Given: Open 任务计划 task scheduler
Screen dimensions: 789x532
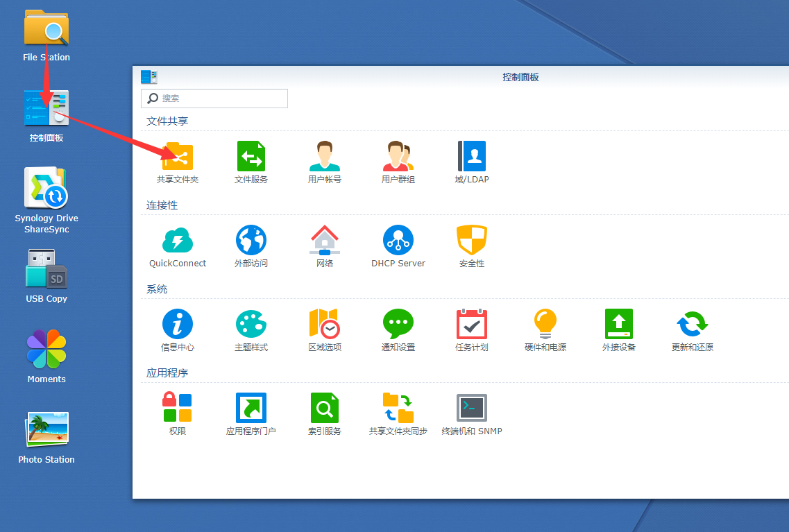Looking at the screenshot, I should click(472, 325).
